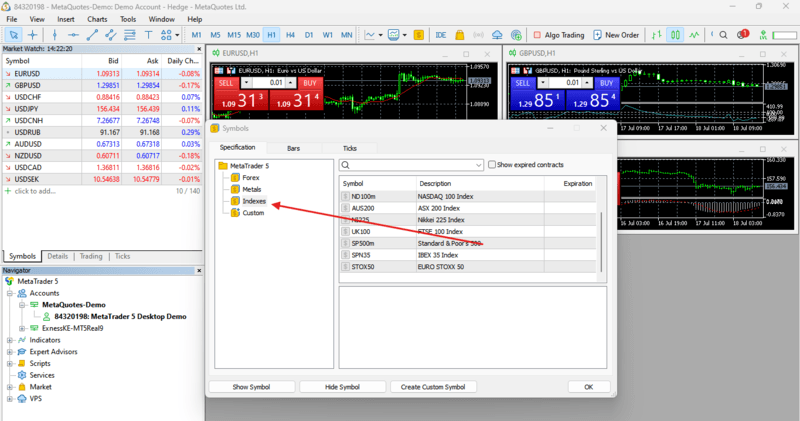800x421 pixels.
Task: Activate the text label tool
Action: tap(148, 35)
